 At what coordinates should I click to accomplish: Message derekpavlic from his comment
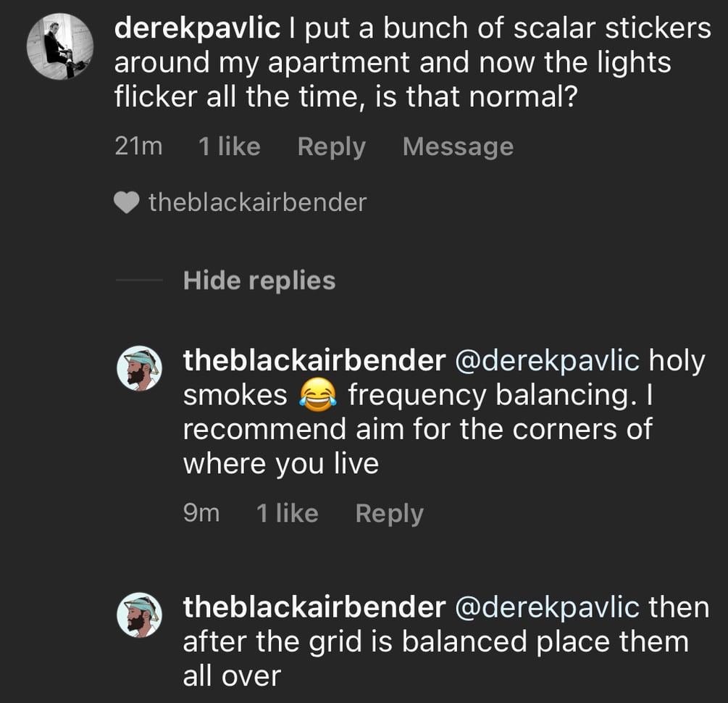click(458, 147)
